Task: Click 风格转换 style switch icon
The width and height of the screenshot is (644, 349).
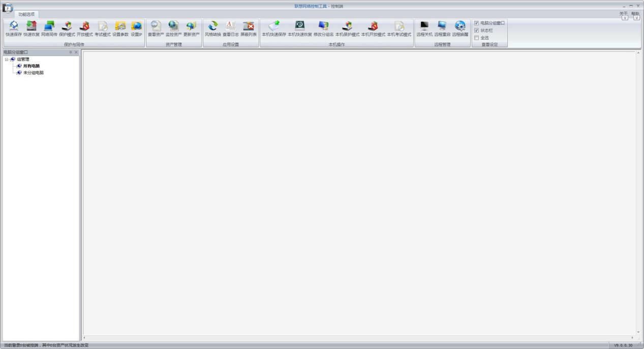Action: tap(213, 29)
